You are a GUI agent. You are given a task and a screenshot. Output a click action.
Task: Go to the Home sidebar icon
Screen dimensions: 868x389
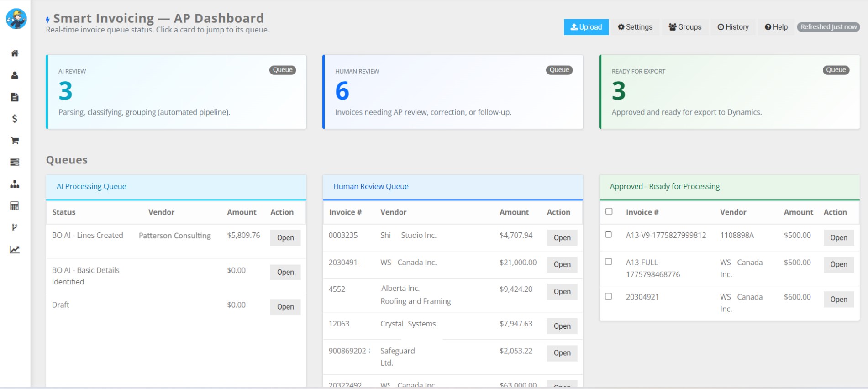pyautogui.click(x=15, y=53)
